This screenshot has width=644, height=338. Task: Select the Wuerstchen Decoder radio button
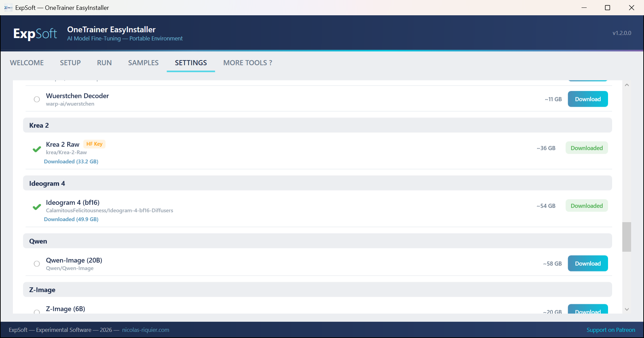pos(37,99)
